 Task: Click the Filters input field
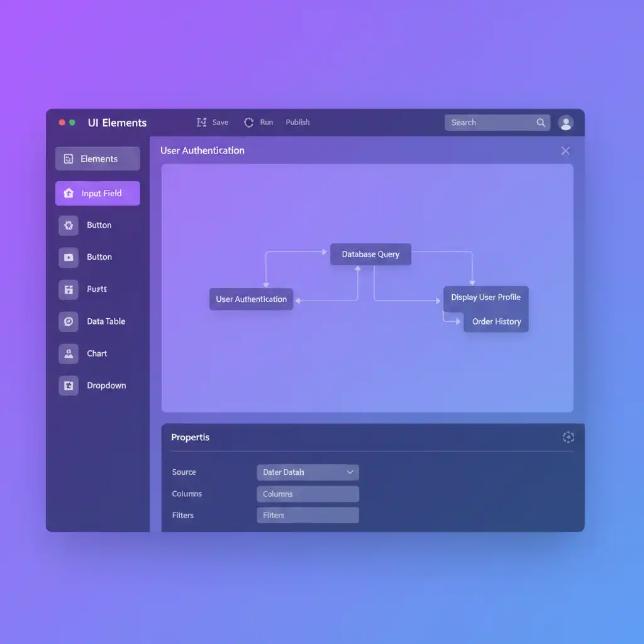point(308,516)
